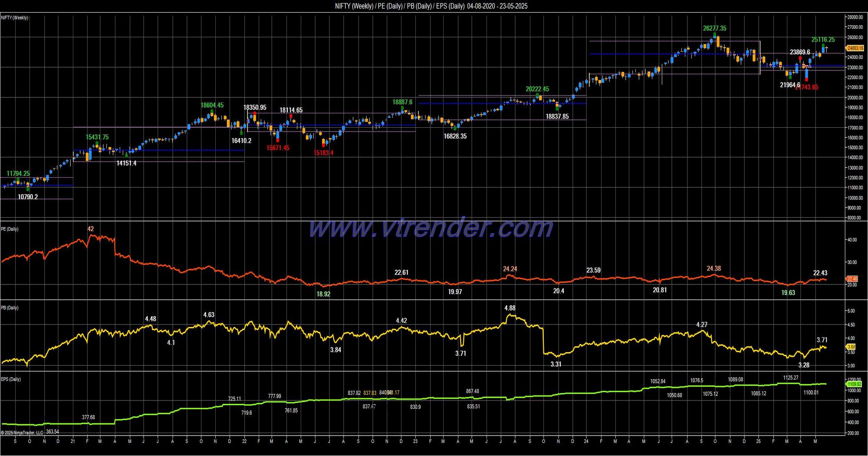Select the PE (Daily) panel label

[x=10, y=229]
